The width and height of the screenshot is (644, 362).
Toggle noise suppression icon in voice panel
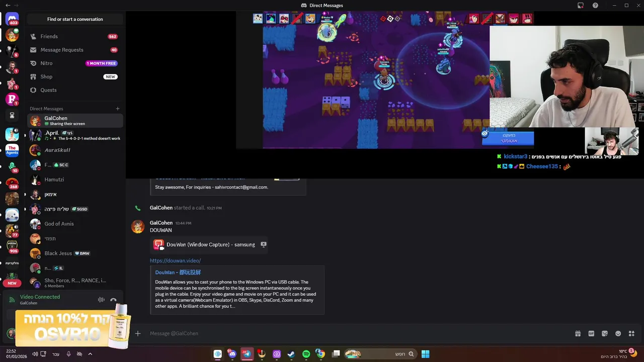click(101, 300)
